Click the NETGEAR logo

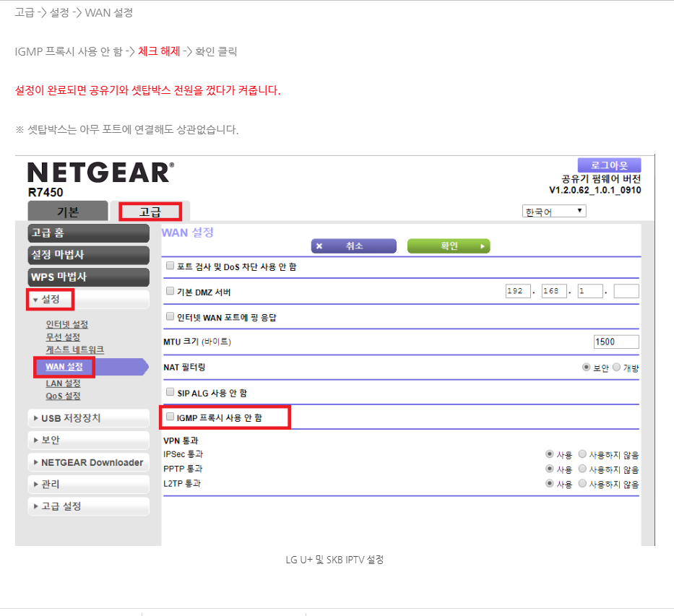101,173
